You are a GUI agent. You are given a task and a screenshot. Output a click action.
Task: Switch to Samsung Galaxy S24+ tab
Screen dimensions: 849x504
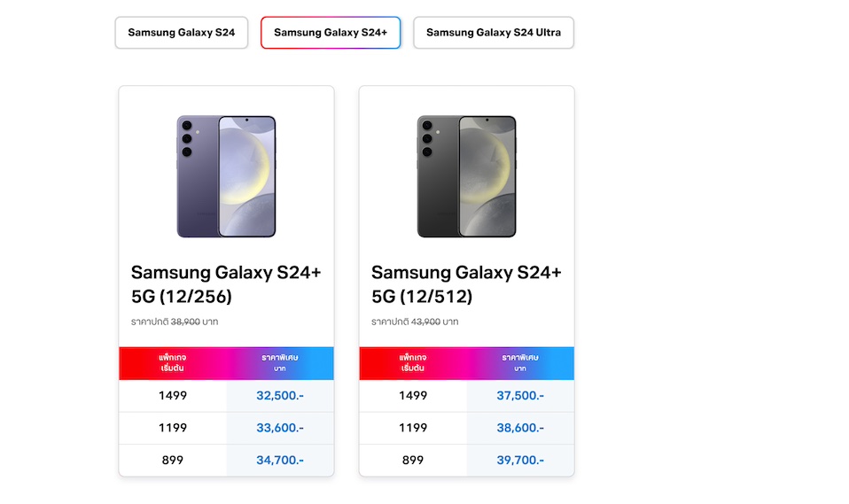[331, 33]
